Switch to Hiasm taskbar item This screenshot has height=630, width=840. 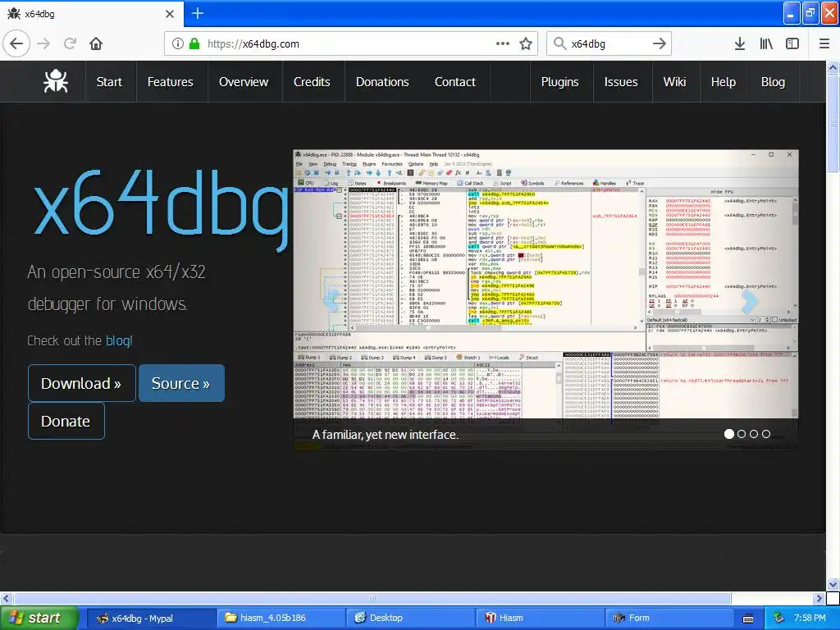pos(541,618)
